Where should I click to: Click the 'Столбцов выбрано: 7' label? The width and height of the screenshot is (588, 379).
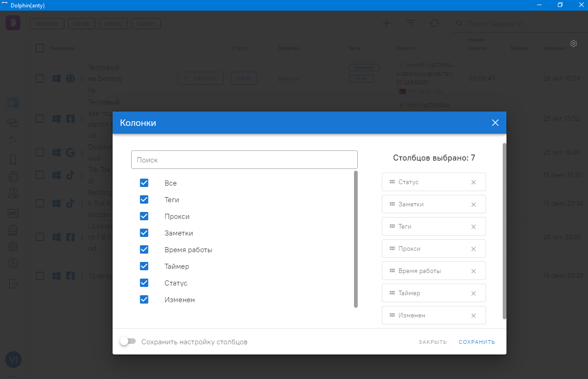(x=434, y=158)
